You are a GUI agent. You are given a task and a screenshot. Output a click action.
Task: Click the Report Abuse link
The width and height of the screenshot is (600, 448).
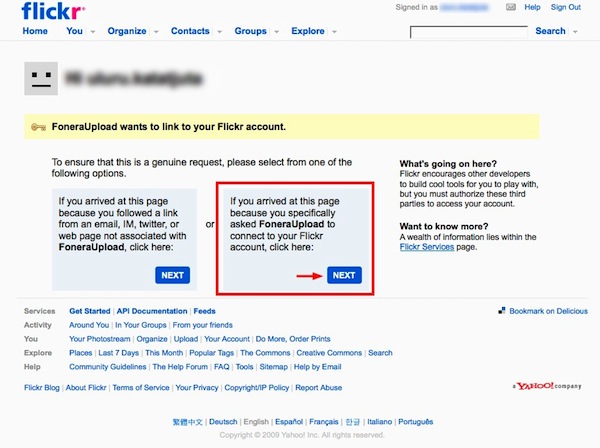coord(319,388)
